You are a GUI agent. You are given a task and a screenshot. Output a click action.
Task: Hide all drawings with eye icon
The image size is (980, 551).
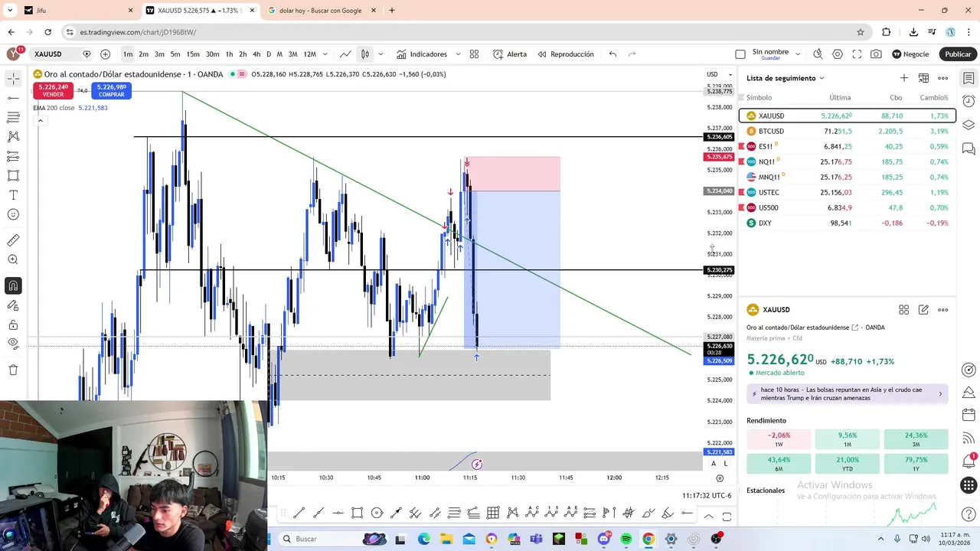point(13,344)
